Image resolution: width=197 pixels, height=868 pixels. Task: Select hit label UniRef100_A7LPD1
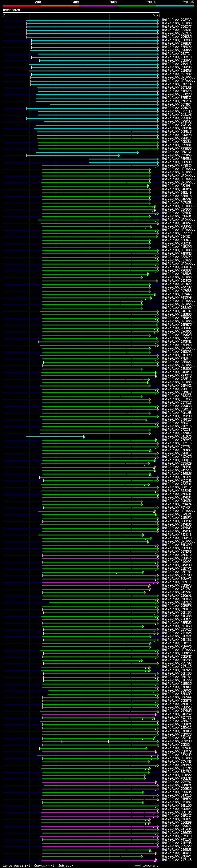177,467
